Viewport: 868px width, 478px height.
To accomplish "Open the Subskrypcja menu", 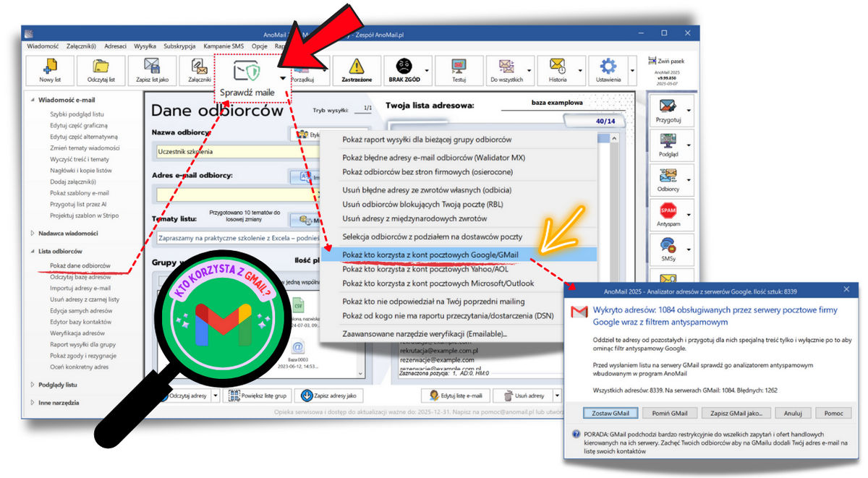I will point(179,45).
